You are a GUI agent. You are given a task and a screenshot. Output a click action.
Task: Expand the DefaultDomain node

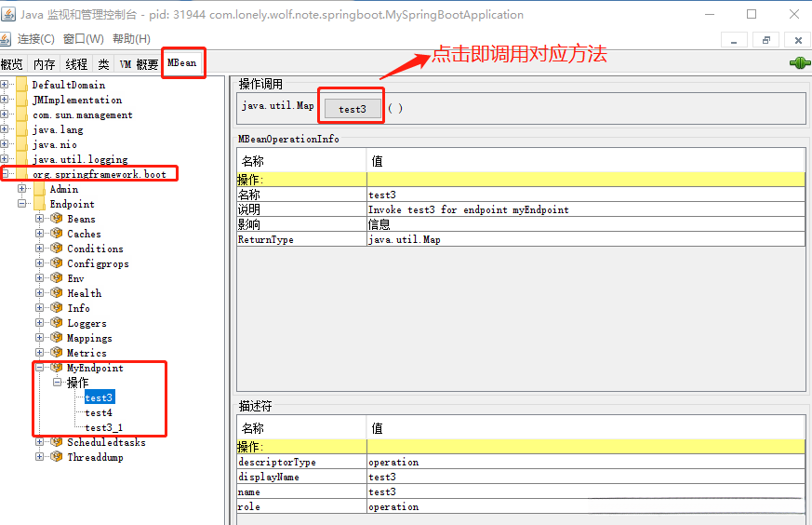(4, 84)
